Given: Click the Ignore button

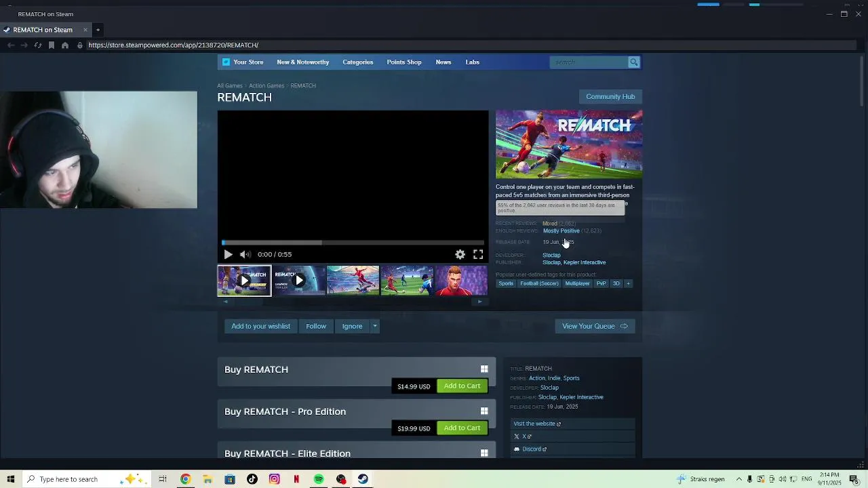Looking at the screenshot, I should 352,326.
